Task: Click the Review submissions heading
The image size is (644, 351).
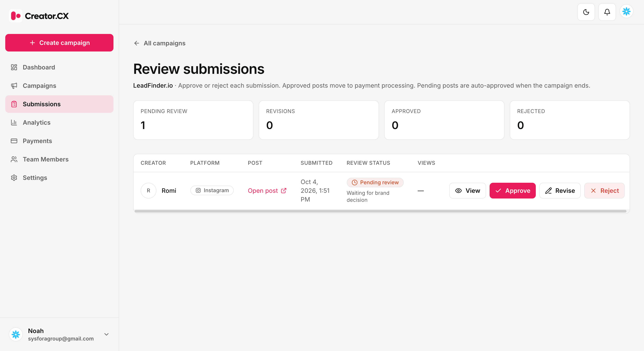Action: (199, 69)
